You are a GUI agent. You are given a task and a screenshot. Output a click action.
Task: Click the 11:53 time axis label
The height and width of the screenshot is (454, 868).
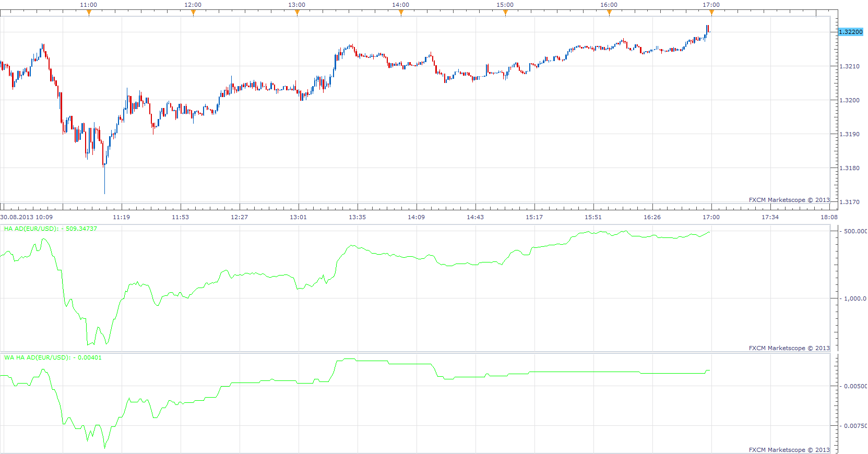(x=181, y=217)
